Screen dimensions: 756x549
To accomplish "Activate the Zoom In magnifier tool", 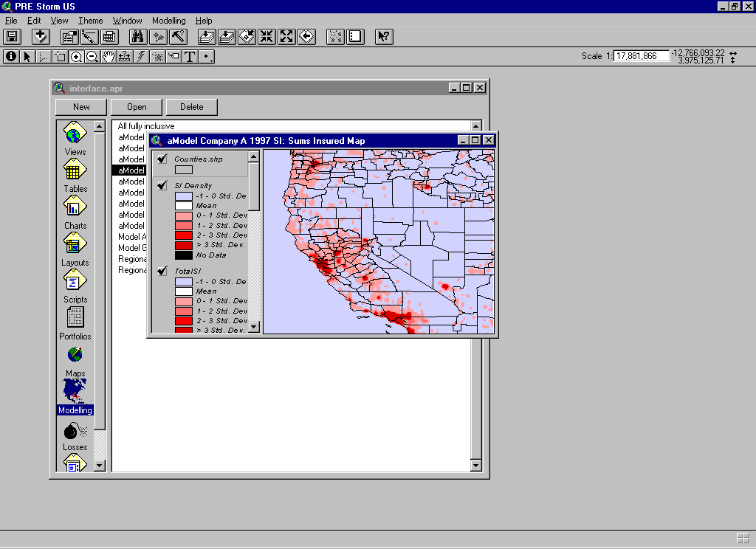I will [x=76, y=56].
